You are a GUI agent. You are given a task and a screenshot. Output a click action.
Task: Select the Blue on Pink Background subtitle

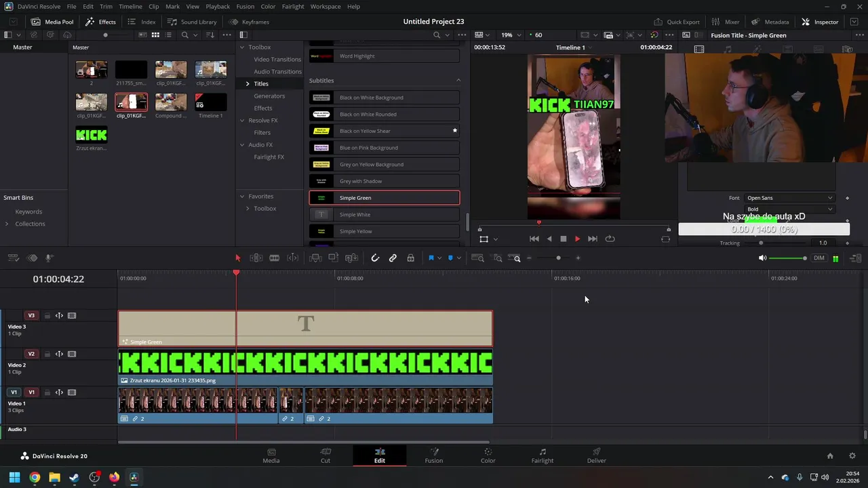point(384,148)
